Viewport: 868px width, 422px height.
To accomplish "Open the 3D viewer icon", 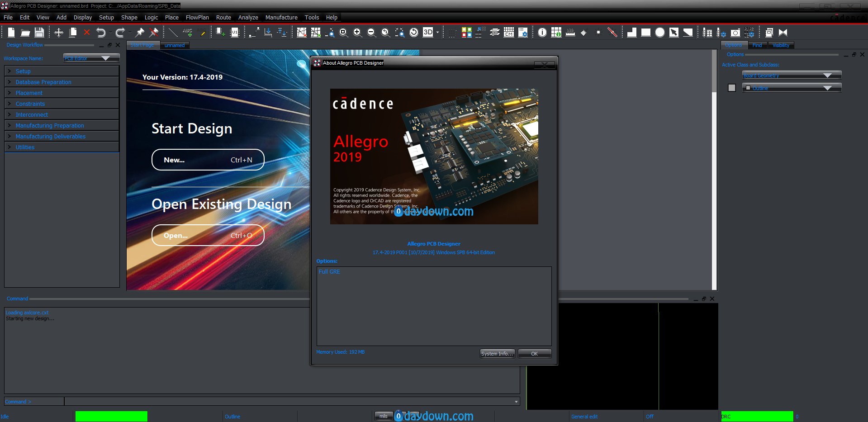I will pos(428,32).
